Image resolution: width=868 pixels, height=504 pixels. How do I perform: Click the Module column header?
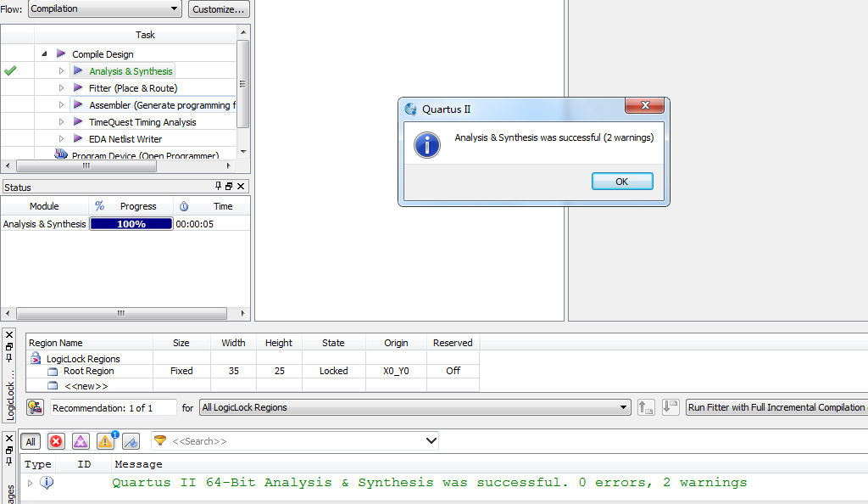(44, 206)
